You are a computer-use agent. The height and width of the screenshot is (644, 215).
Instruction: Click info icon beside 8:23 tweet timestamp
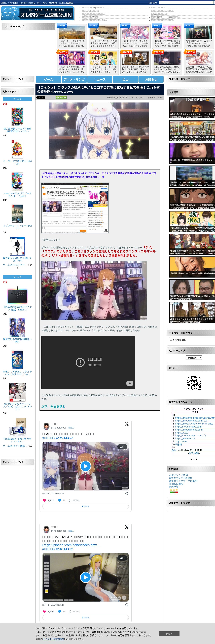click(x=127, y=494)
